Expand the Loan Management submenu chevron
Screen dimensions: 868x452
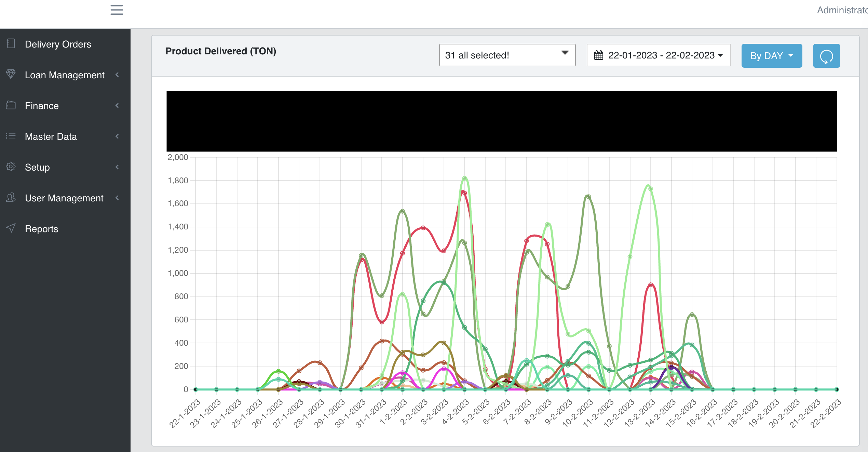tap(117, 75)
